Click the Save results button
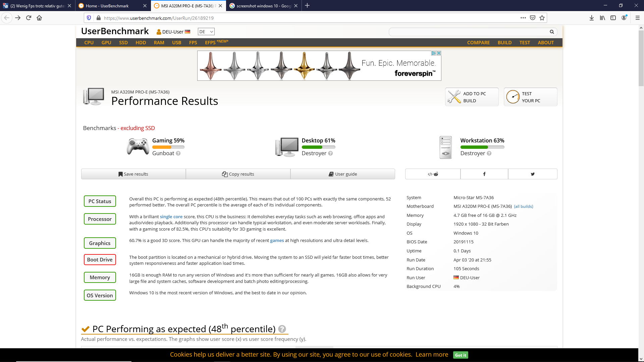 tap(133, 174)
